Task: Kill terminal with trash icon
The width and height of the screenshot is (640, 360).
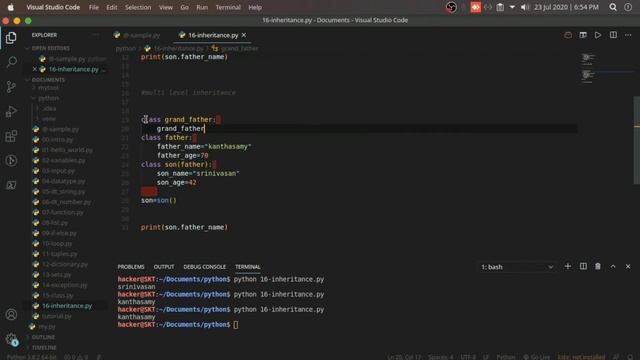Action: coord(598,267)
